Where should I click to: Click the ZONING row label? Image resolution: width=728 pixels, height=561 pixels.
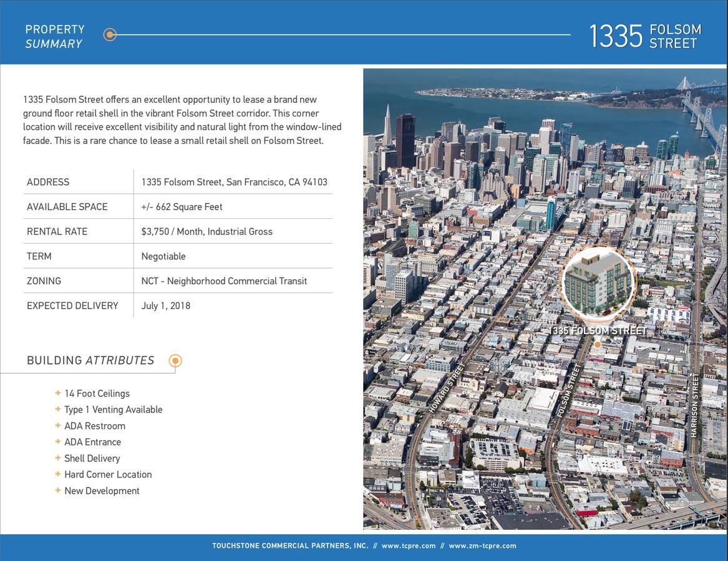pyautogui.click(x=44, y=280)
